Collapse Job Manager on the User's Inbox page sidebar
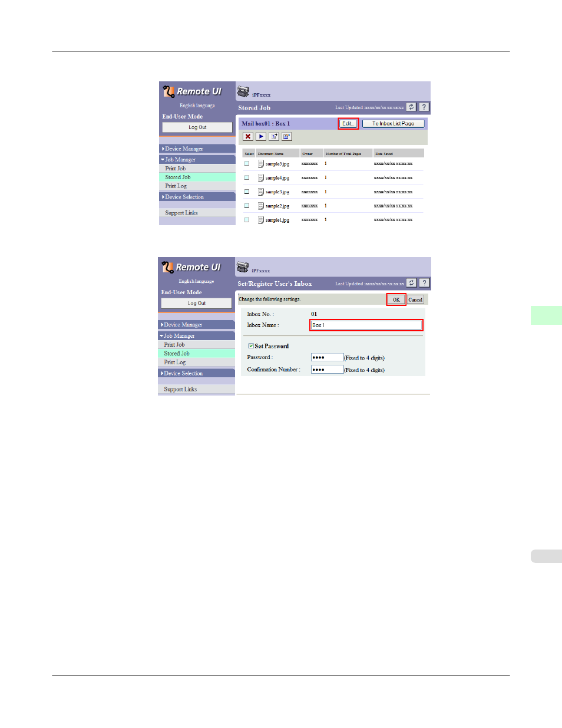This screenshot has width=562, height=728. click(x=196, y=335)
